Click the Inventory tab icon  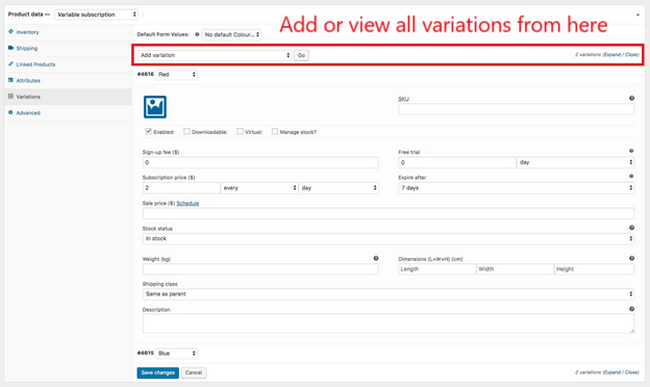pos(11,31)
